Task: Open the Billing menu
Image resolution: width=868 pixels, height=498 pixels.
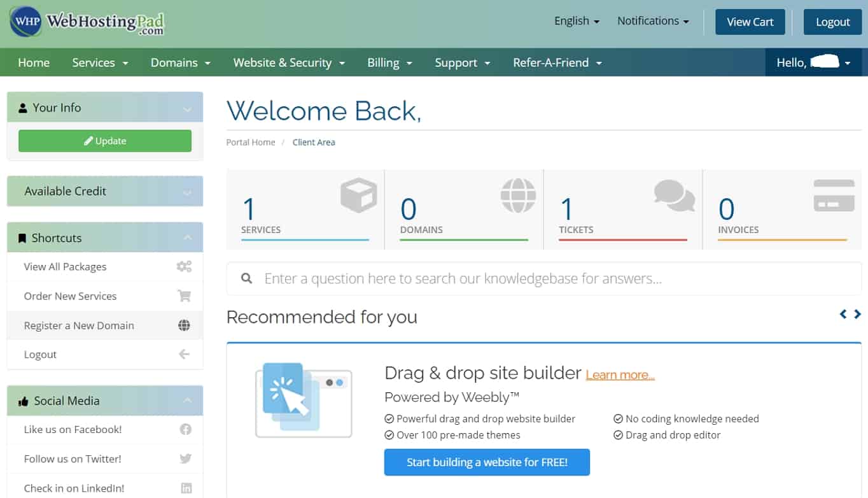Action: pyautogui.click(x=389, y=62)
